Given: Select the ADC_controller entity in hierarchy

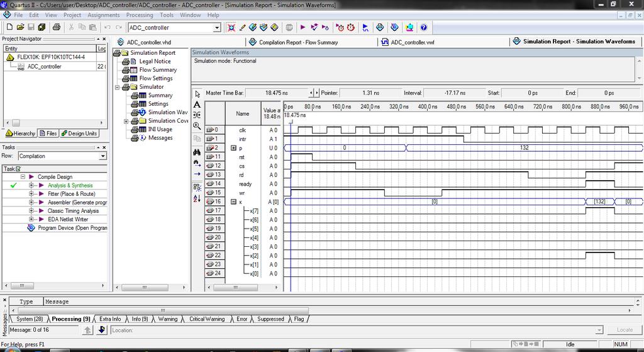Looking at the screenshot, I should (x=45, y=66).
